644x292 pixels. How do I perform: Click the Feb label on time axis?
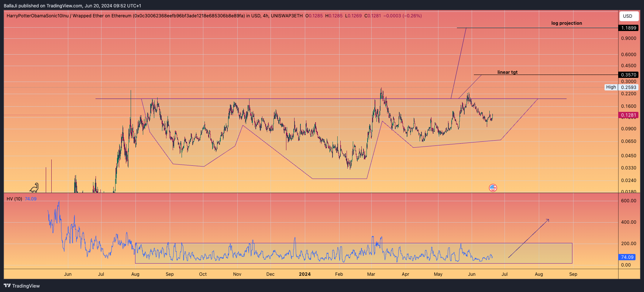click(339, 274)
